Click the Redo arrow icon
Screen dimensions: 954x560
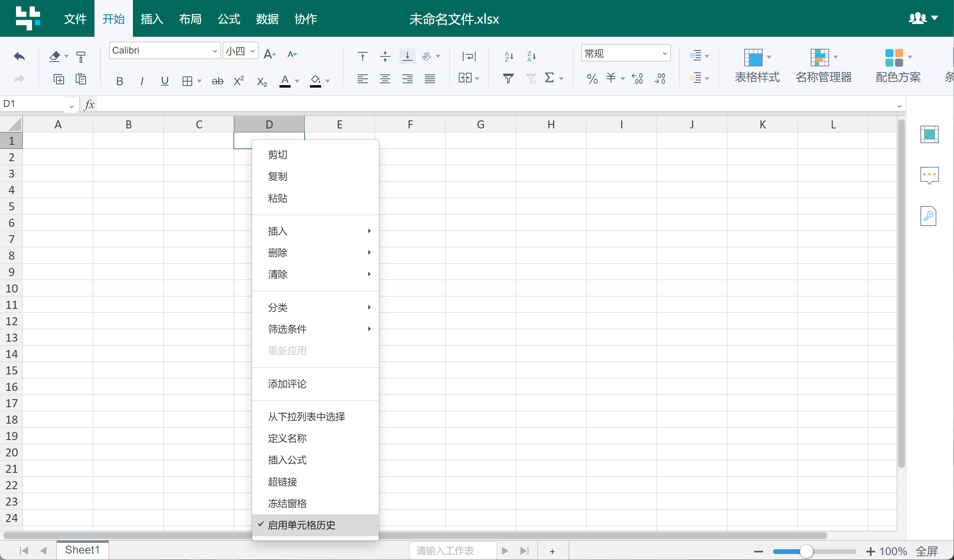point(19,79)
